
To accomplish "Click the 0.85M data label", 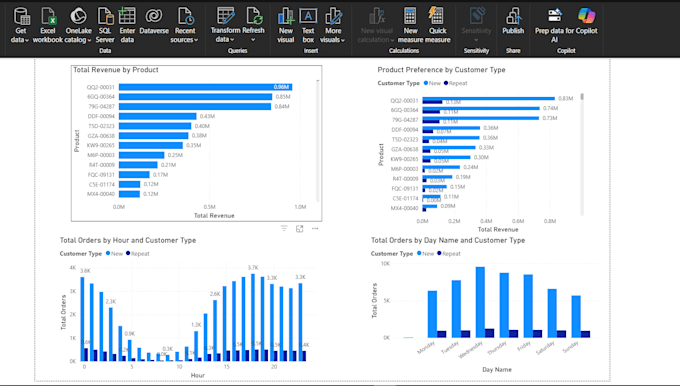I will [283, 97].
